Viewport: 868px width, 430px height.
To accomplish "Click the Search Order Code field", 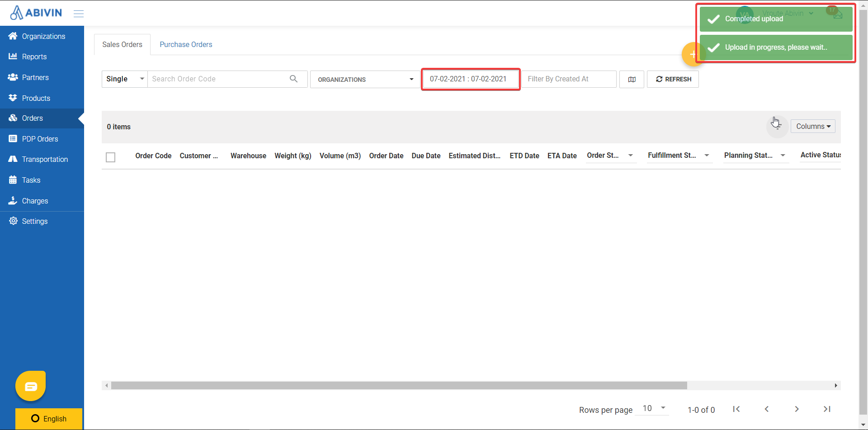I will (218, 79).
